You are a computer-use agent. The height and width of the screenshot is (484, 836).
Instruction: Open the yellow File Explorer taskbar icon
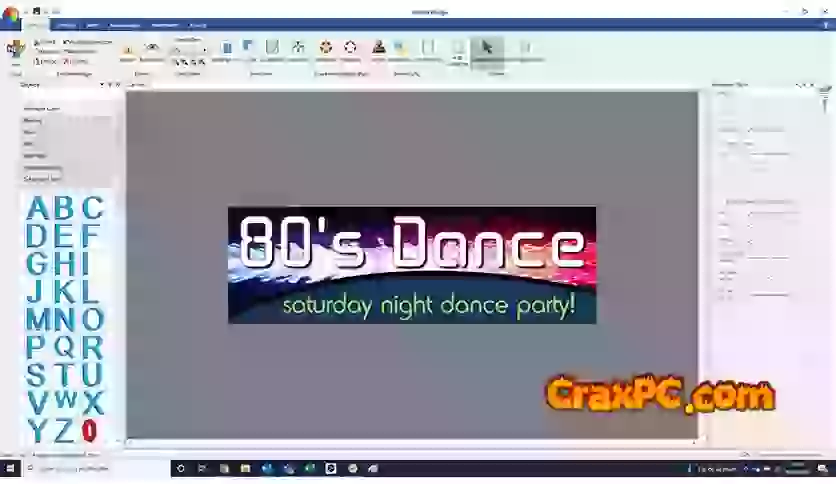point(245,469)
